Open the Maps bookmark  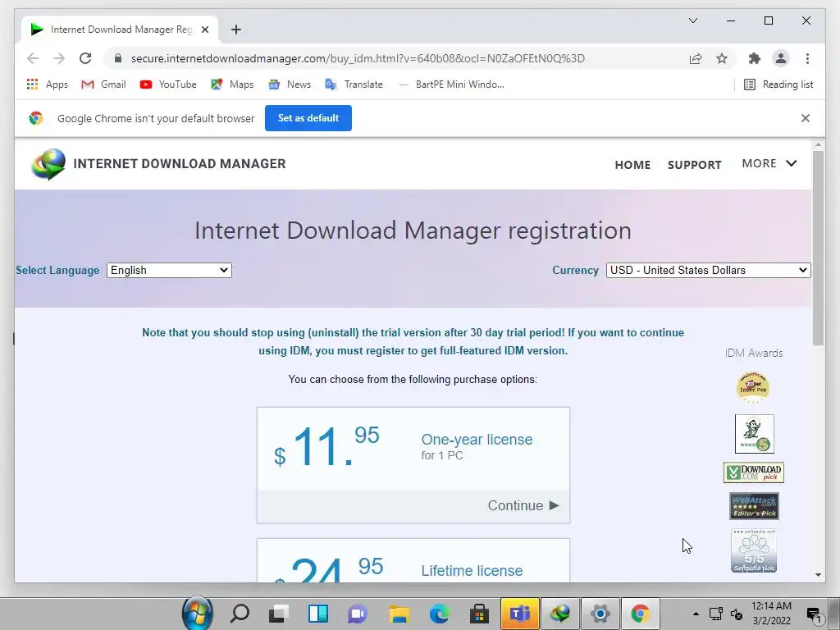coord(232,84)
